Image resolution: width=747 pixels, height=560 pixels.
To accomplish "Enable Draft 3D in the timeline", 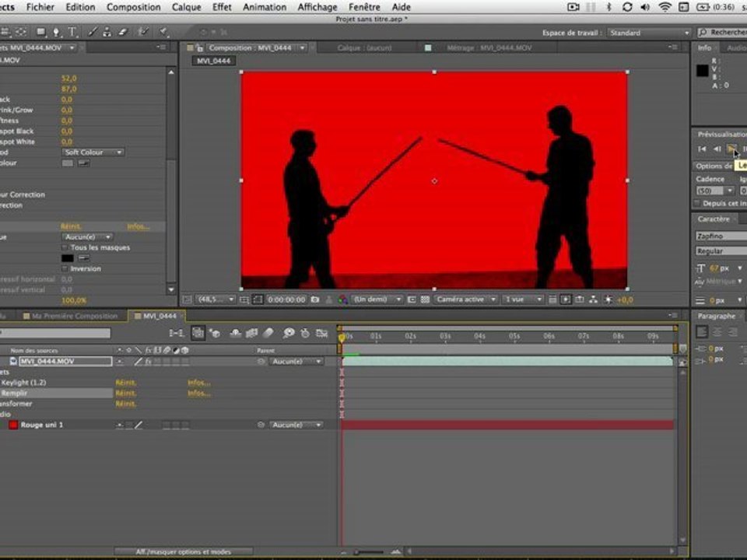I will (x=215, y=334).
